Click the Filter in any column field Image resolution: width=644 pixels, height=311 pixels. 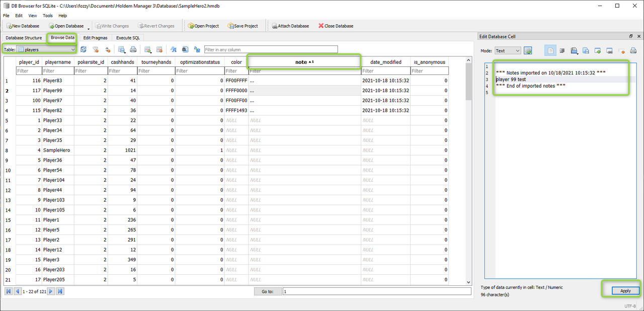point(271,49)
